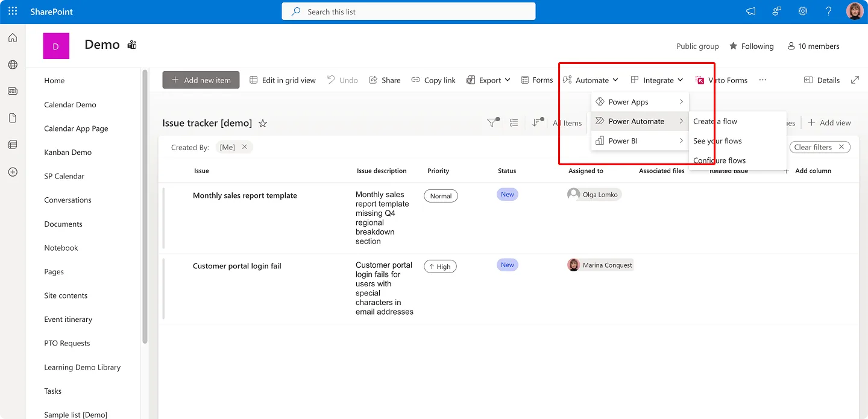Open Forms from the toolbar
The image size is (868, 419).
536,80
